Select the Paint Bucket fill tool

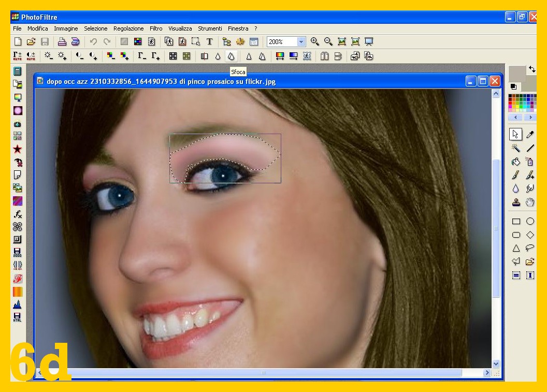tap(516, 162)
